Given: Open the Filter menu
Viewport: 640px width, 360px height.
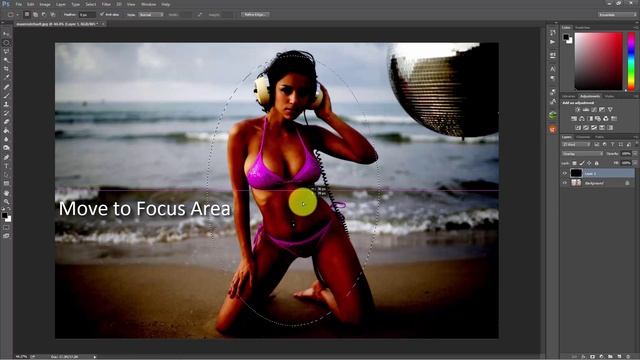Looking at the screenshot, I should pos(106,4).
